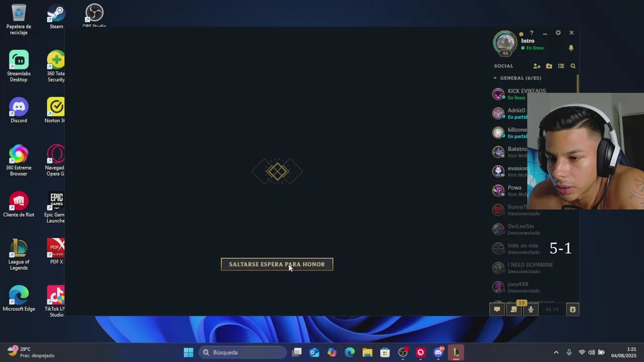Open Cliente de Riot shortcut
The height and width of the screenshot is (362, 644).
[19, 205]
